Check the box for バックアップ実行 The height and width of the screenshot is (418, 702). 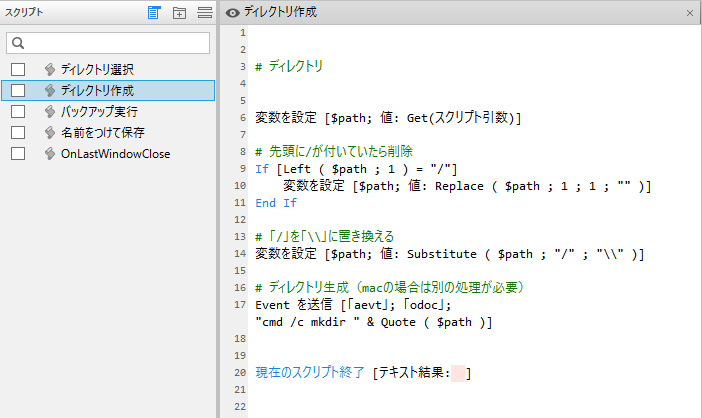[18, 111]
